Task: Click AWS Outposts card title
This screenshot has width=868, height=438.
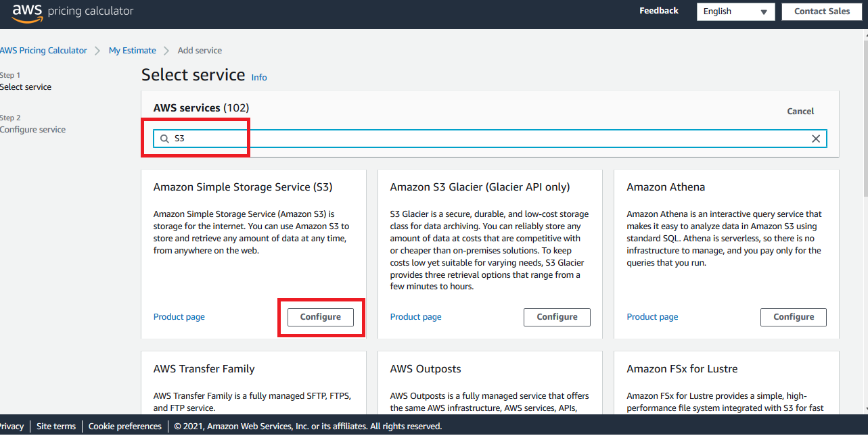Action: pyautogui.click(x=426, y=369)
